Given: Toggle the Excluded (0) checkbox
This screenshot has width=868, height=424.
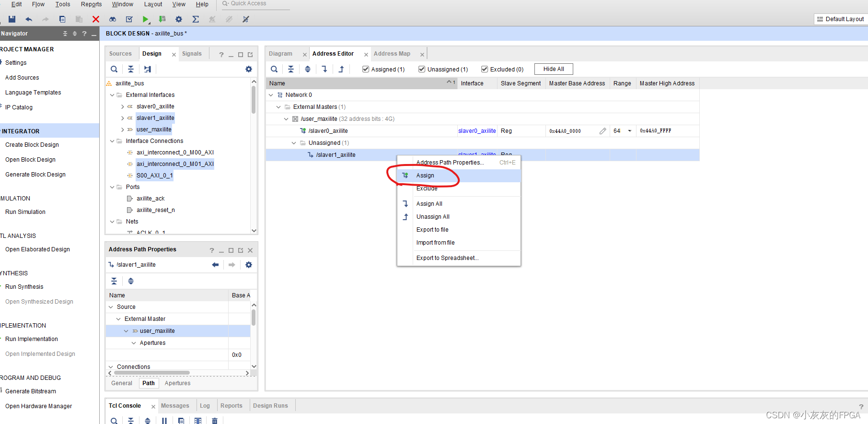Looking at the screenshot, I should (x=485, y=69).
